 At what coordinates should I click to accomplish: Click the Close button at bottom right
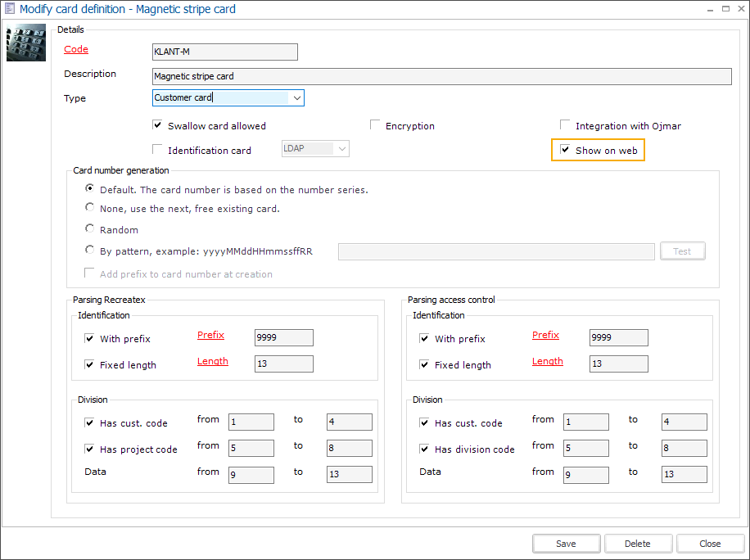(710, 544)
